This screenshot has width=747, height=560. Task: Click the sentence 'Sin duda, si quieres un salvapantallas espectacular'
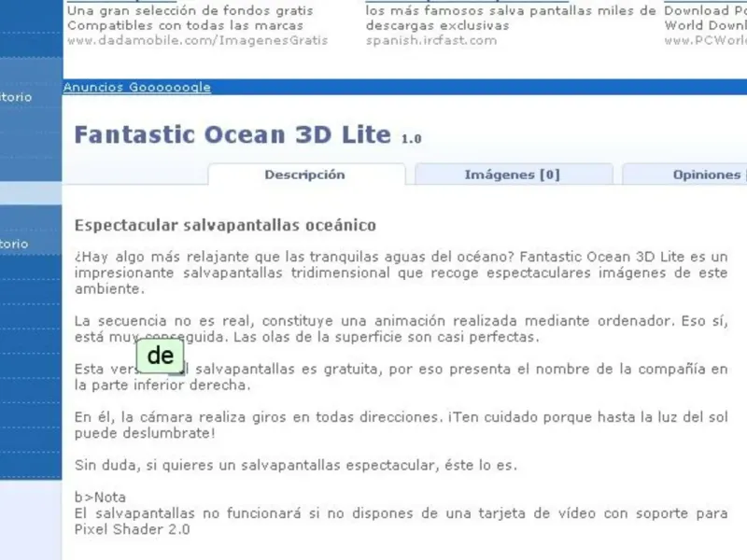[256, 465]
